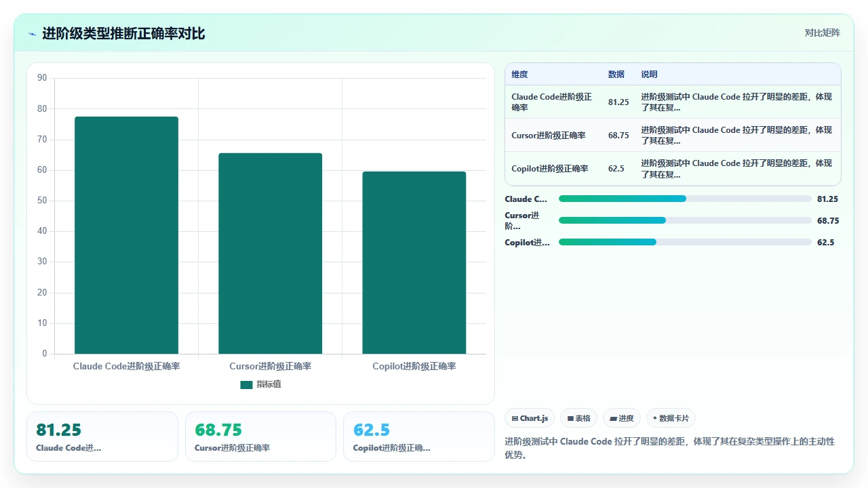Open the 81.25 Claude Code stat card
This screenshot has height=488, width=868.
click(x=102, y=436)
